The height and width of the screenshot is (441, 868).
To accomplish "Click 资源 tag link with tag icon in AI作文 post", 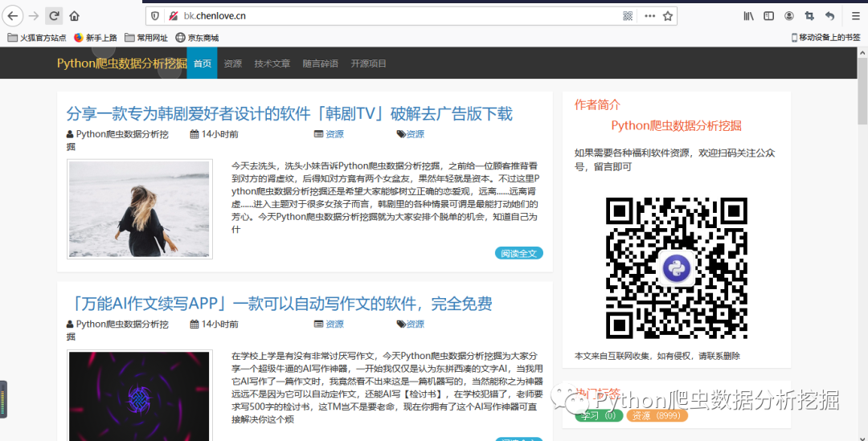I will click(416, 324).
